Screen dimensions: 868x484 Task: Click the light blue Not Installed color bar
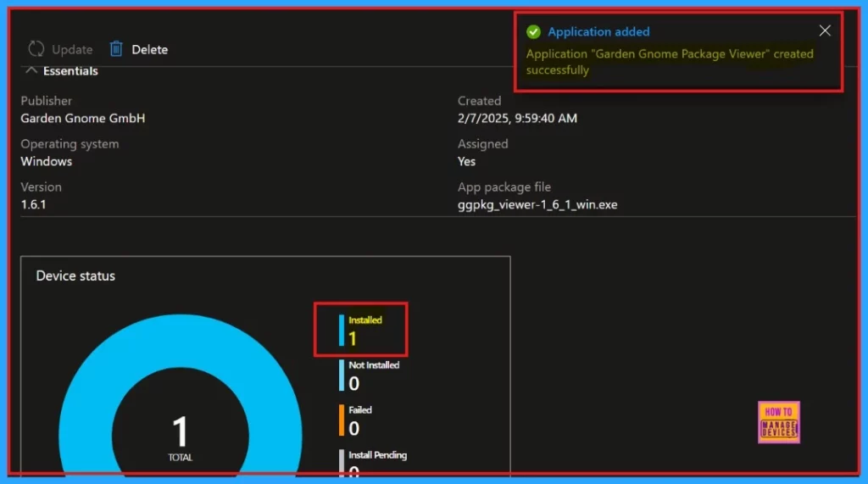(342, 376)
